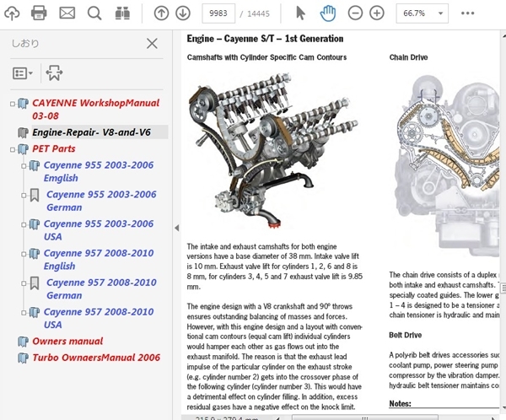This screenshot has height=420, width=506.
Task: Go to next page arrow
Action: 183,13
